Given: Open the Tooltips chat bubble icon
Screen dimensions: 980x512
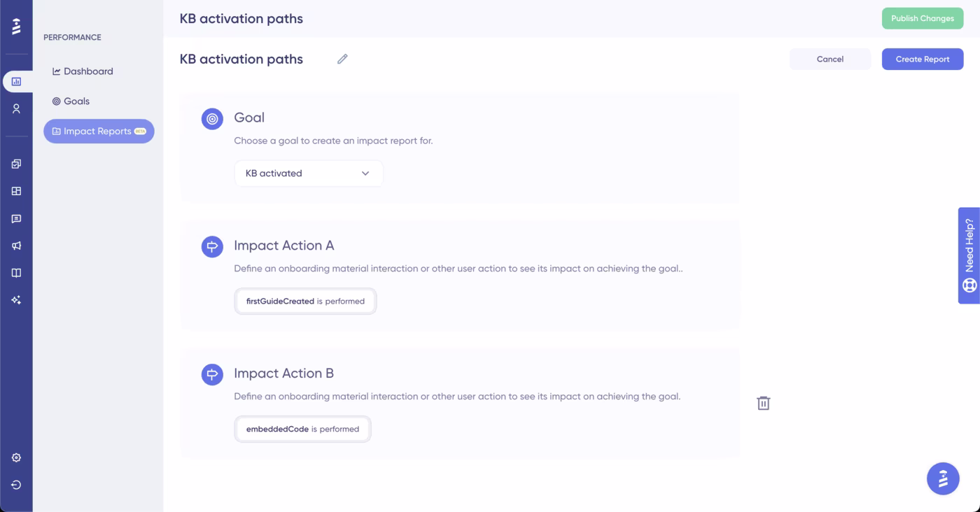Looking at the screenshot, I should pyautogui.click(x=17, y=218).
